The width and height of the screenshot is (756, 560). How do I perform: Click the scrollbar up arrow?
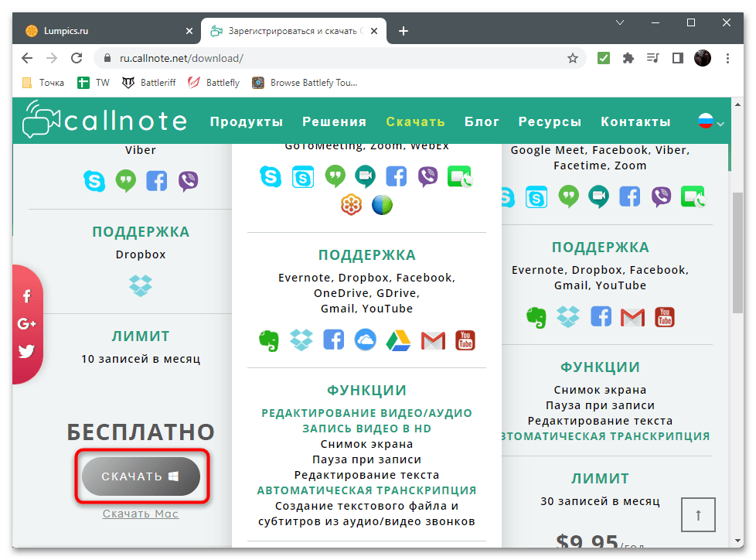pyautogui.click(x=737, y=104)
